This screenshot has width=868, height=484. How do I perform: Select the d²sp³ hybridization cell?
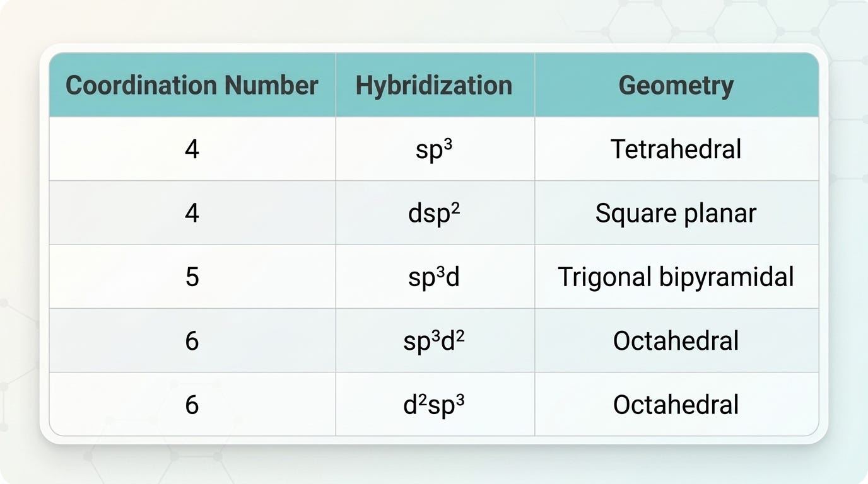(434, 405)
